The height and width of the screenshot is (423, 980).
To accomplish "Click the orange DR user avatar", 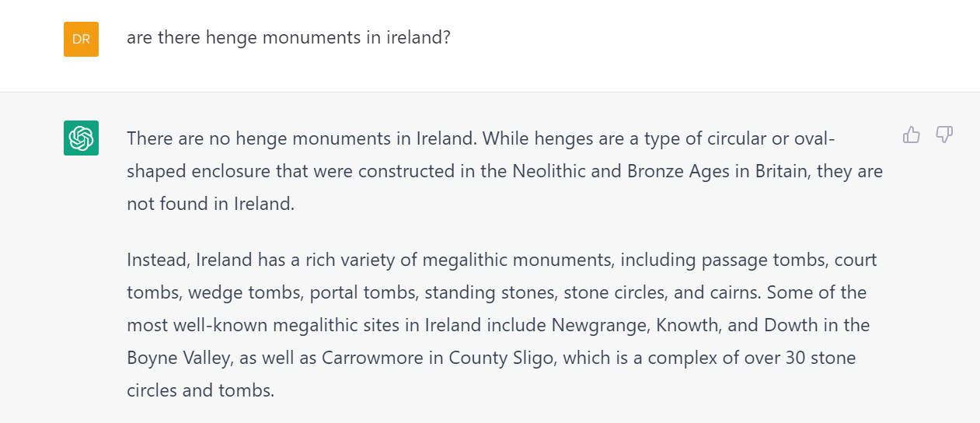I will [x=81, y=39].
